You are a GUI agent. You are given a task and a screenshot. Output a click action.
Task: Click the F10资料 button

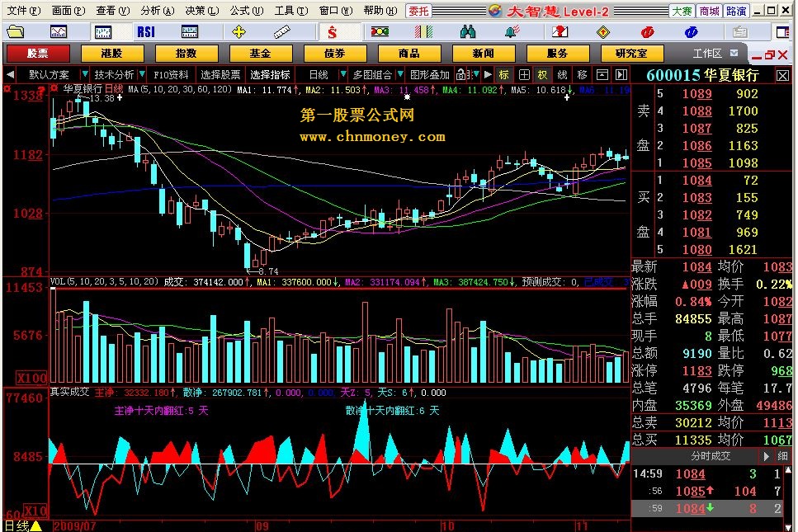(x=171, y=75)
